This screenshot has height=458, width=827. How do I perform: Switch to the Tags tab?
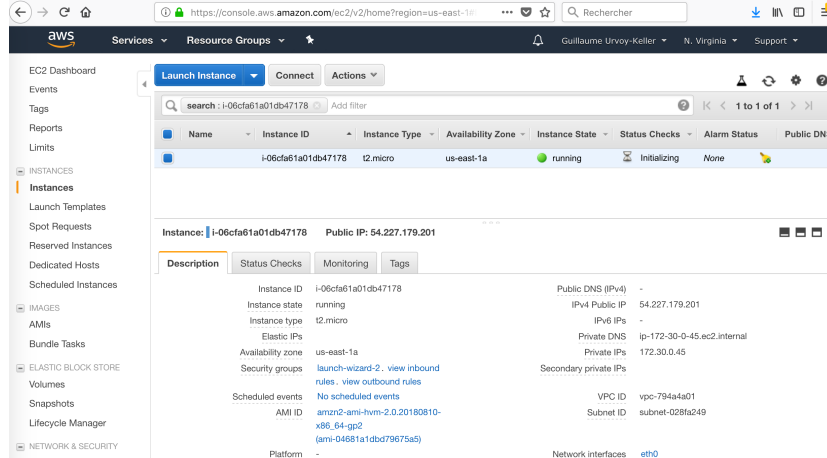(x=399, y=263)
